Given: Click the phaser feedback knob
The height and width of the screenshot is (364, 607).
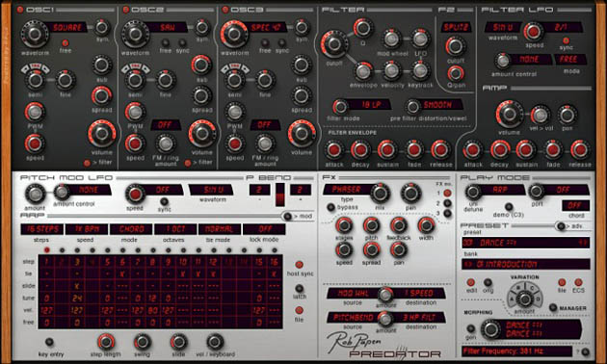Looking at the screenshot, I should point(398,225).
